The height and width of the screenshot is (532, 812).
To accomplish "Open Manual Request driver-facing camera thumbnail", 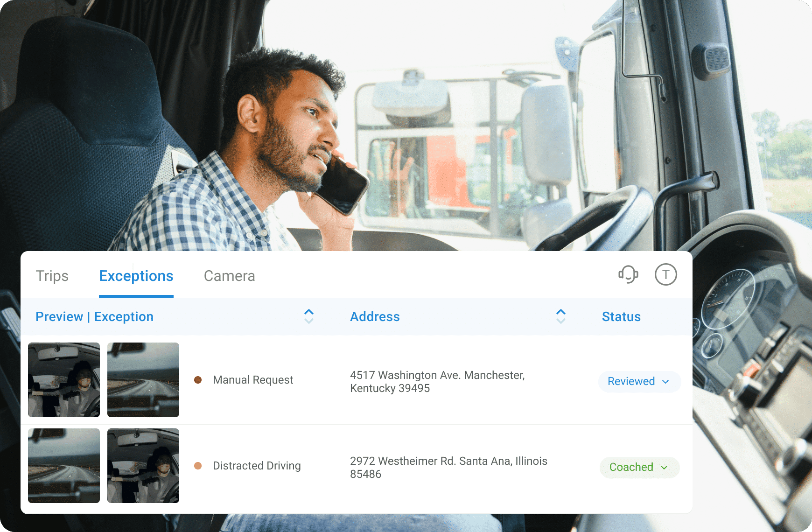I will pyautogui.click(x=64, y=380).
